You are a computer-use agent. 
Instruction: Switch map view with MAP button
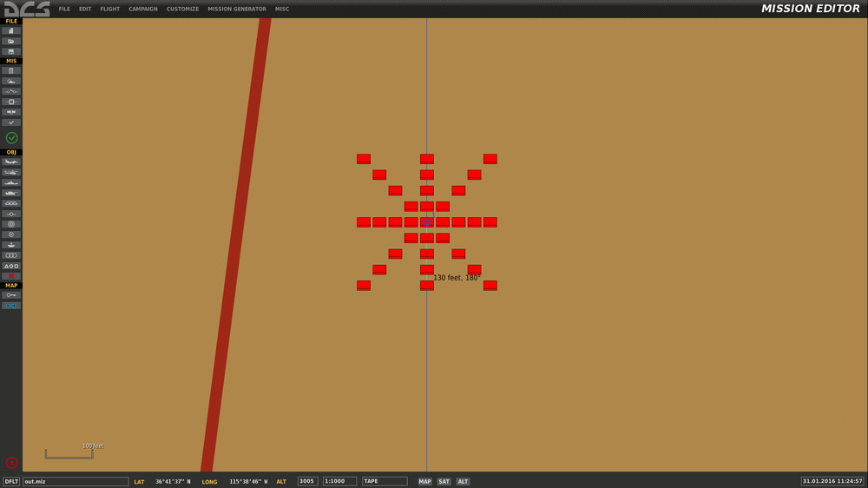[x=424, y=481]
